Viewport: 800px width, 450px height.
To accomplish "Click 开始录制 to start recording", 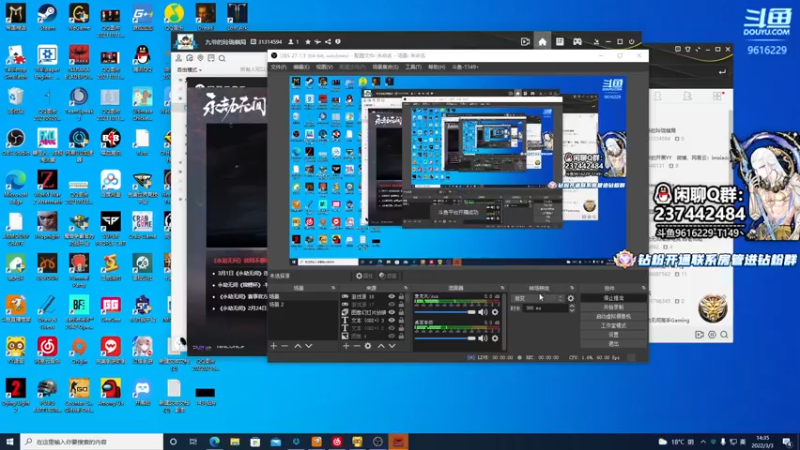I will pos(613,307).
